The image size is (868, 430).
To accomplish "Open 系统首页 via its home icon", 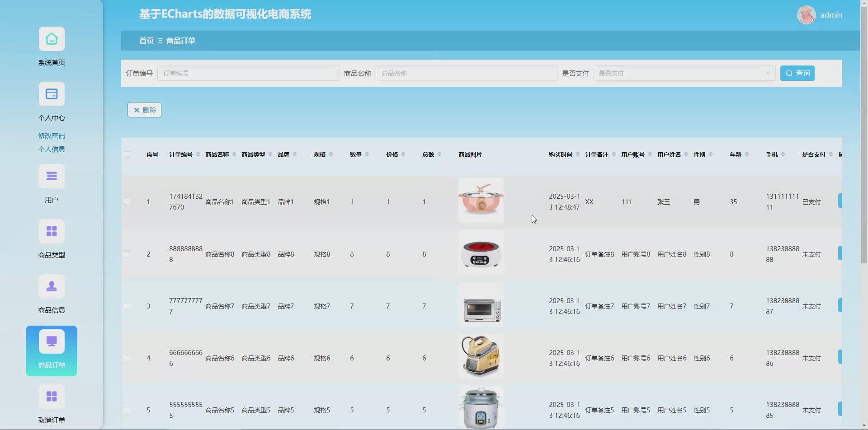I will 52,39.
